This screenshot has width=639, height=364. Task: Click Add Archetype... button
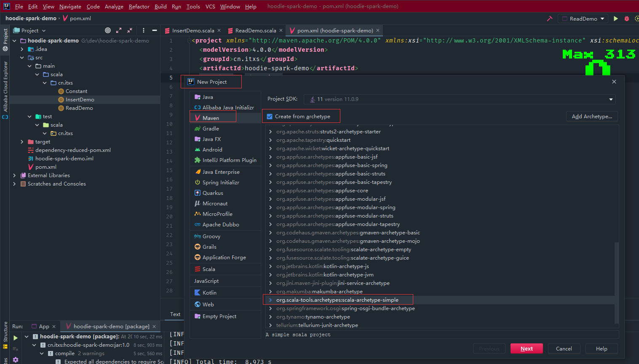(592, 117)
